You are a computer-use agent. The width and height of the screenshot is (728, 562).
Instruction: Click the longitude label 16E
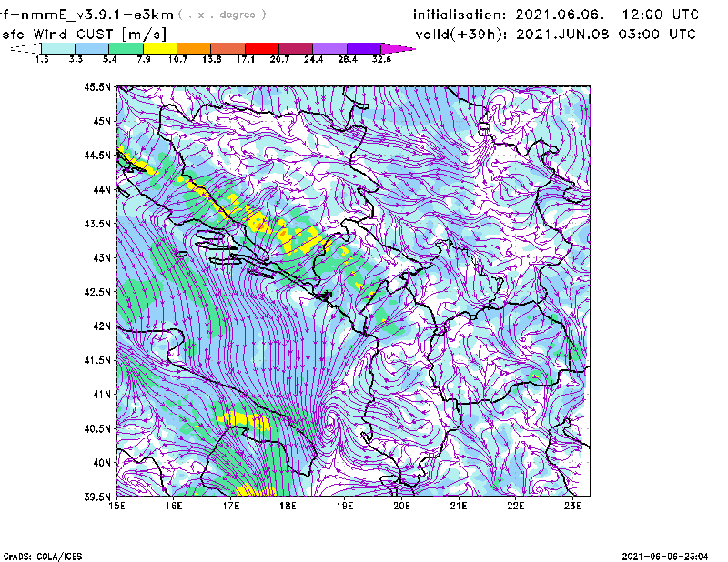(174, 506)
